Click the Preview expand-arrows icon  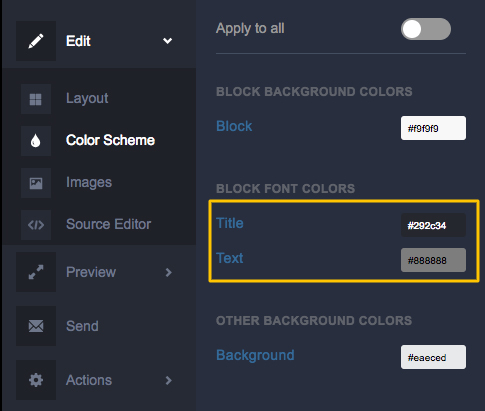[x=36, y=272]
